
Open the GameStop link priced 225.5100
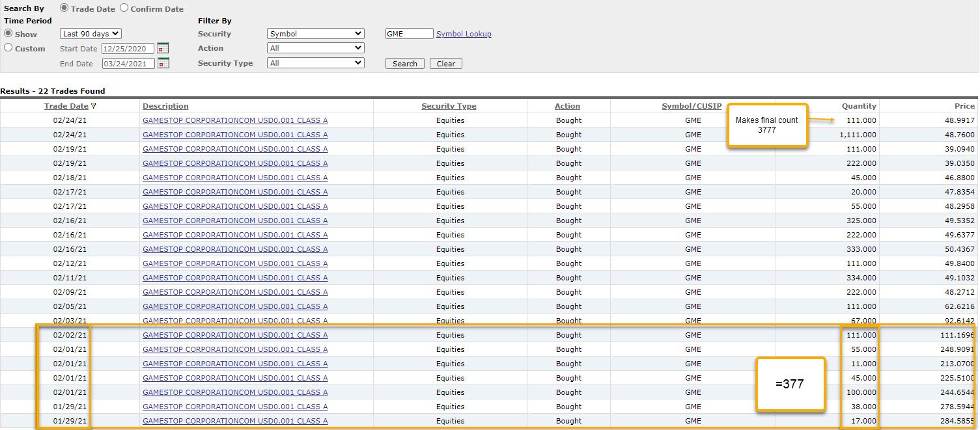[x=235, y=378]
